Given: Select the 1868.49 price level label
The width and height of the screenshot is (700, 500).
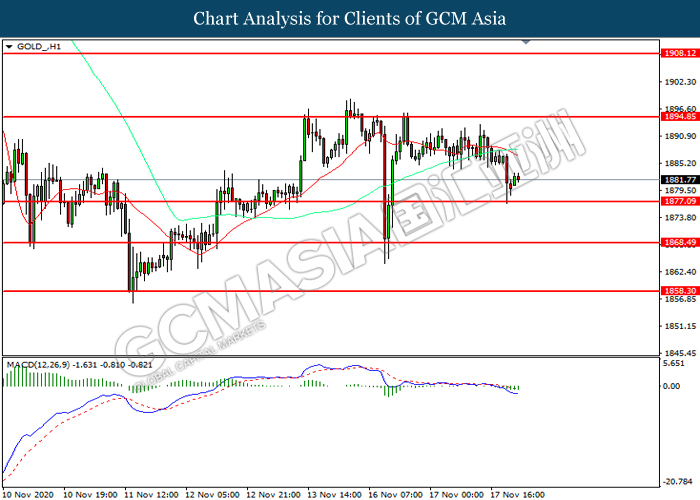Looking at the screenshot, I should tap(680, 242).
